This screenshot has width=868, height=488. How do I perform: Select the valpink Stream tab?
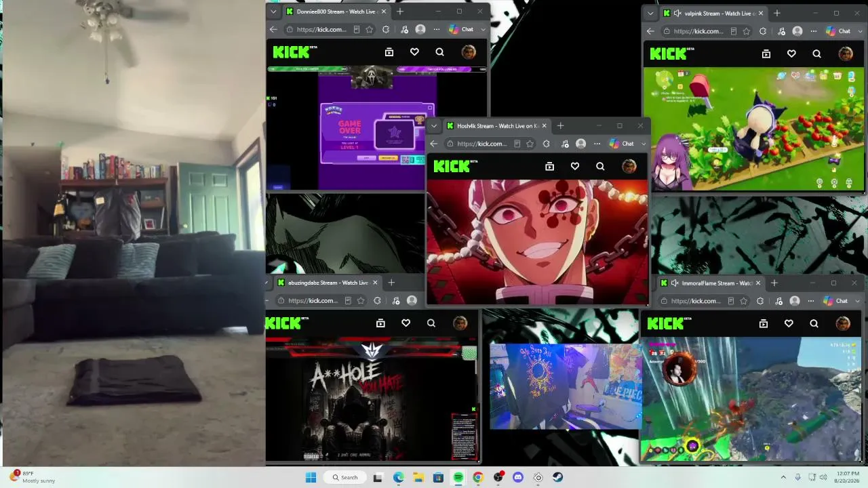click(713, 14)
